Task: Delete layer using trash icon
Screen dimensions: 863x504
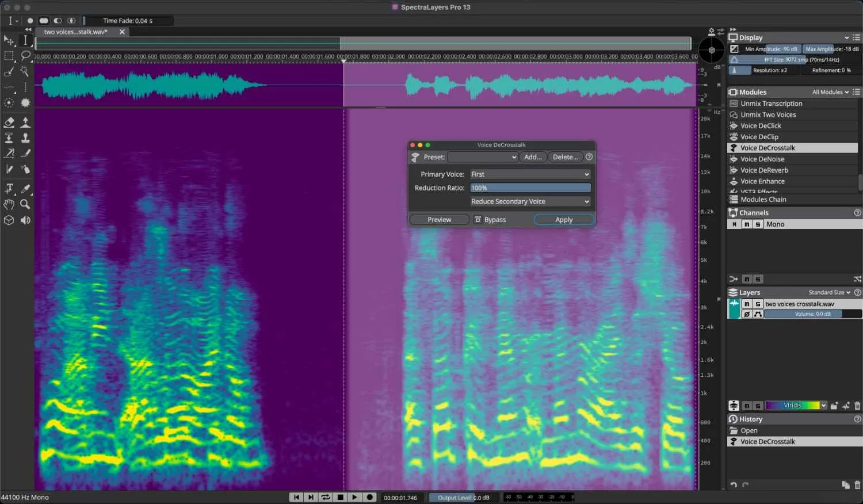Action: pos(858,406)
